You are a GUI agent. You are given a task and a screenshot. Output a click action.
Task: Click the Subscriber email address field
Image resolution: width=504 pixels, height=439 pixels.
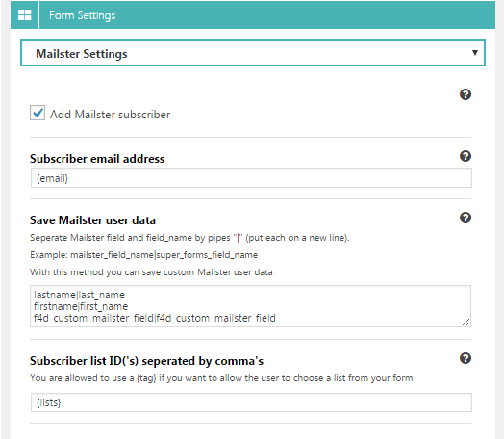(x=251, y=178)
